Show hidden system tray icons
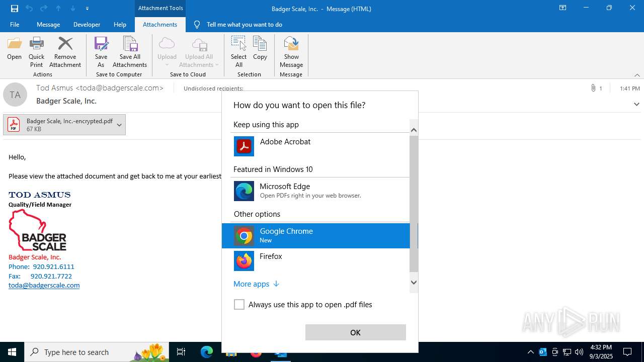Image resolution: width=644 pixels, height=362 pixels. [x=530, y=352]
